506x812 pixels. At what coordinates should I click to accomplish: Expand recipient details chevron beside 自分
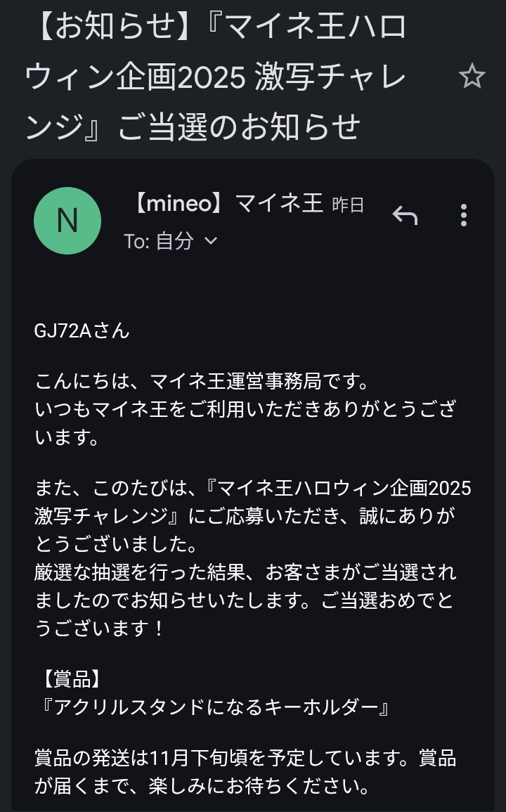pyautogui.click(x=211, y=241)
